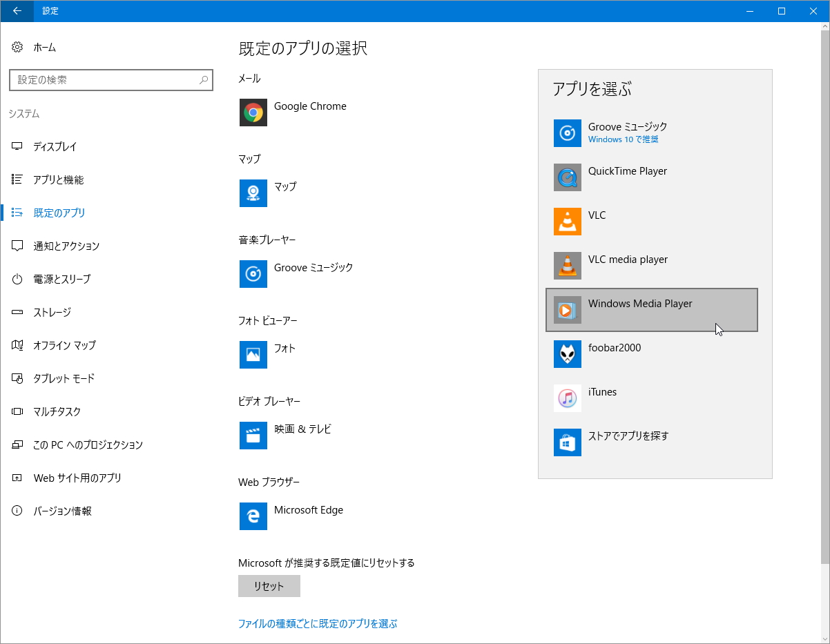Click the 映画 & テレビ clapperboard icon
The height and width of the screenshot is (644, 830).
coord(253,436)
